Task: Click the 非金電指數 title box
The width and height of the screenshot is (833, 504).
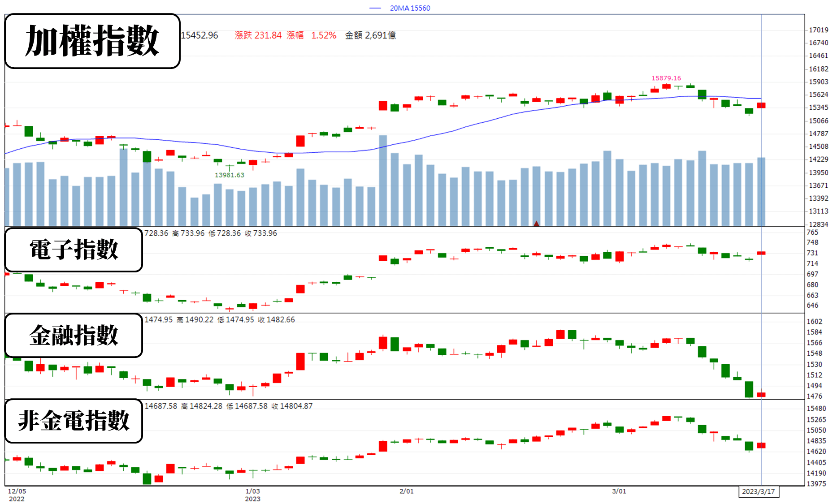Action: point(74,421)
